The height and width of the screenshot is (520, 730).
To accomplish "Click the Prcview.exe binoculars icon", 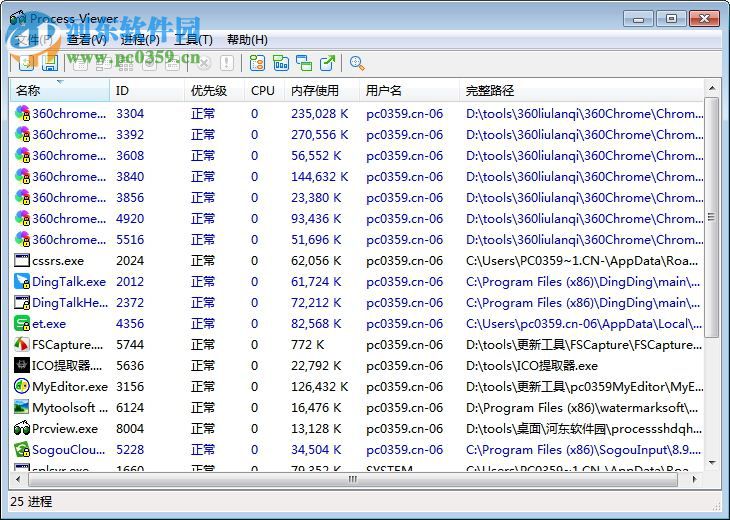I will [x=22, y=428].
